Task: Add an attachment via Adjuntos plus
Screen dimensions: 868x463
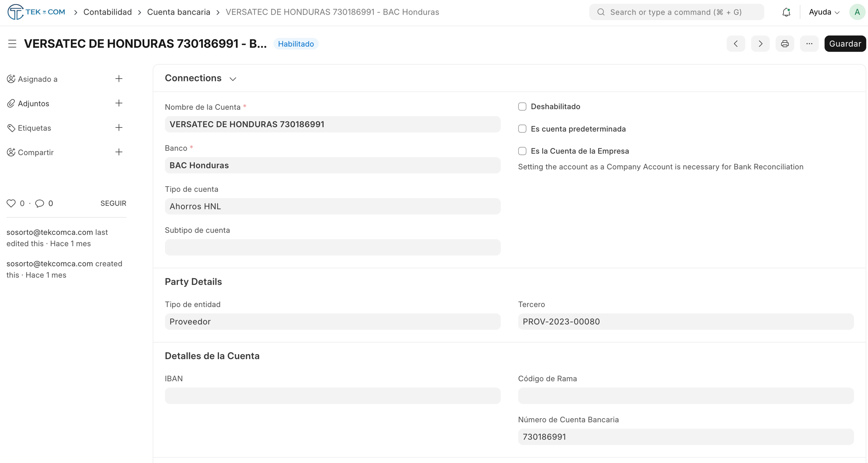Action: (x=119, y=103)
